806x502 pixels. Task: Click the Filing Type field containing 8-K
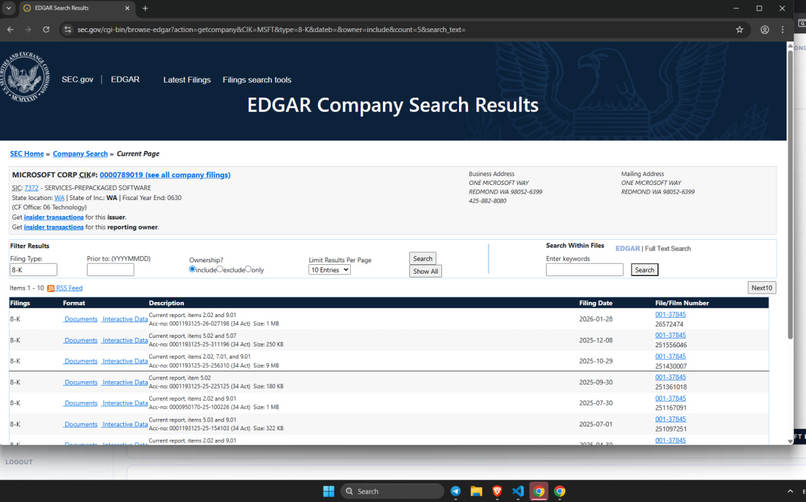point(33,270)
